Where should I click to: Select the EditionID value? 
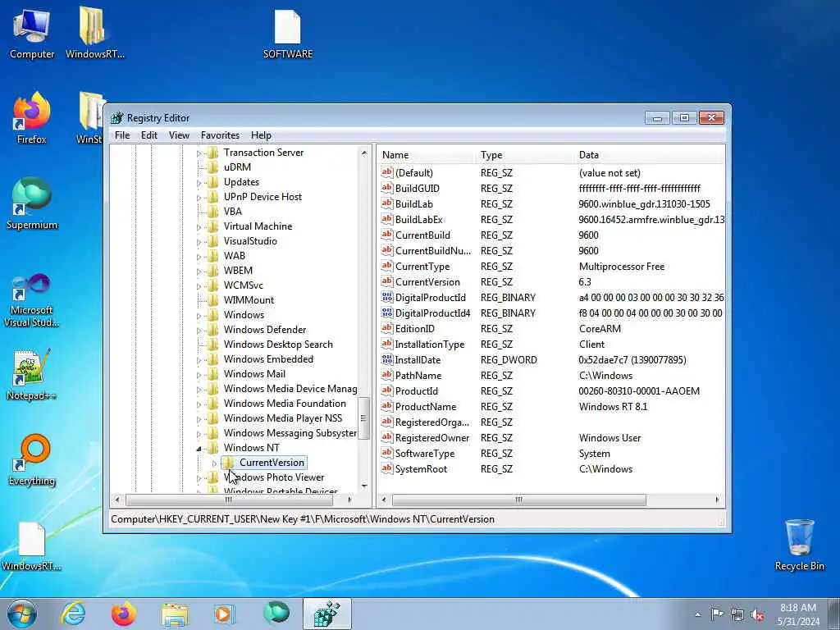pyautogui.click(x=414, y=328)
